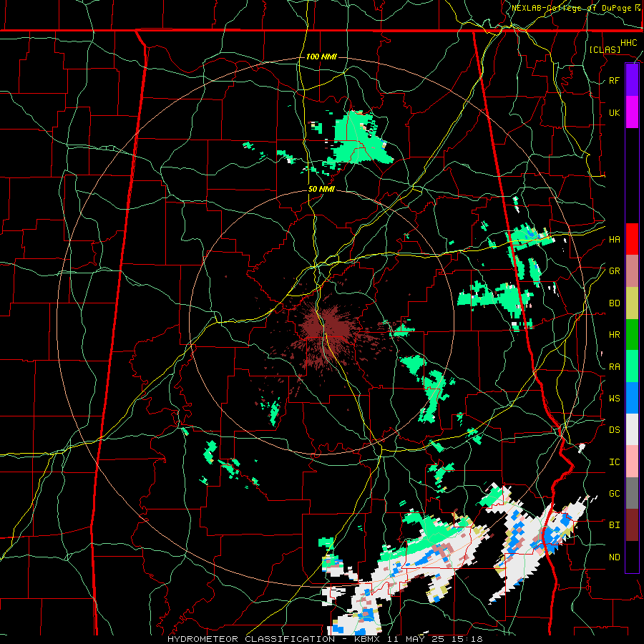
Task: Select the BD legend label
Action: point(615,303)
